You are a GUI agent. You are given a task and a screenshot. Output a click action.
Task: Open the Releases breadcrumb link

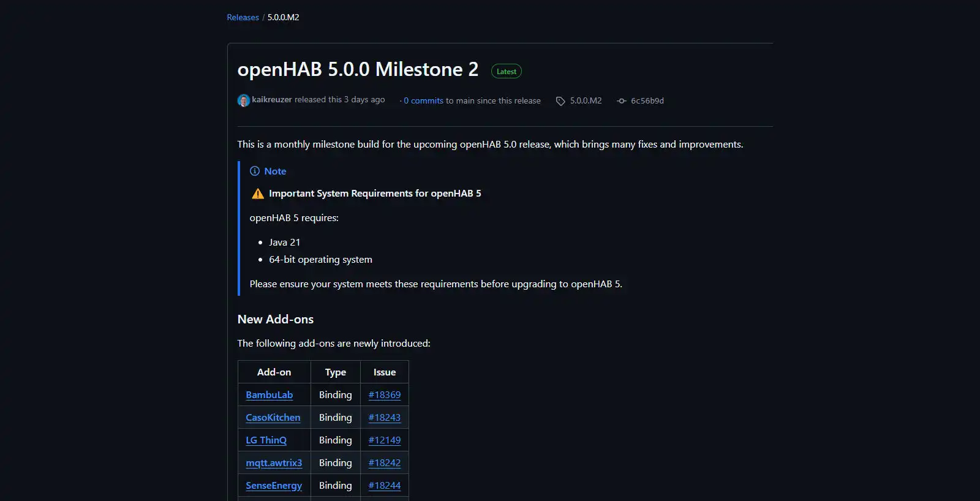coord(243,17)
